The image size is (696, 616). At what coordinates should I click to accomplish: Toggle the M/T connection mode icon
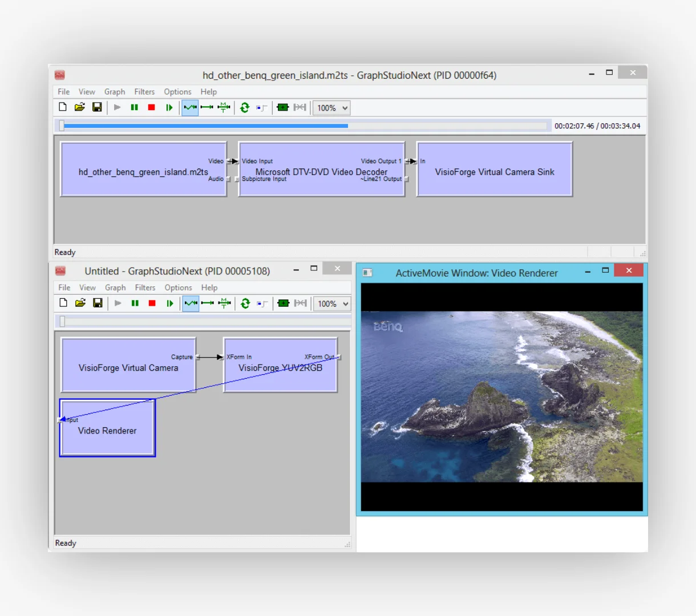click(x=224, y=107)
